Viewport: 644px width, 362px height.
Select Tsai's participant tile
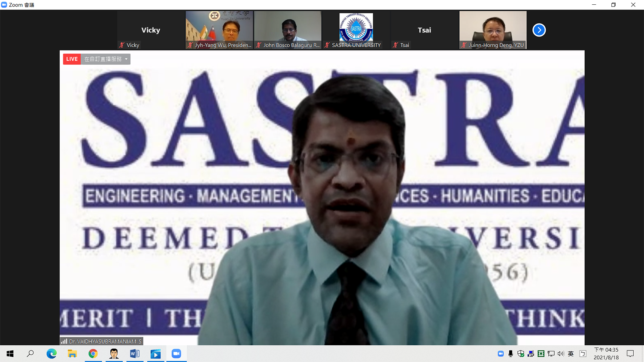click(x=425, y=30)
